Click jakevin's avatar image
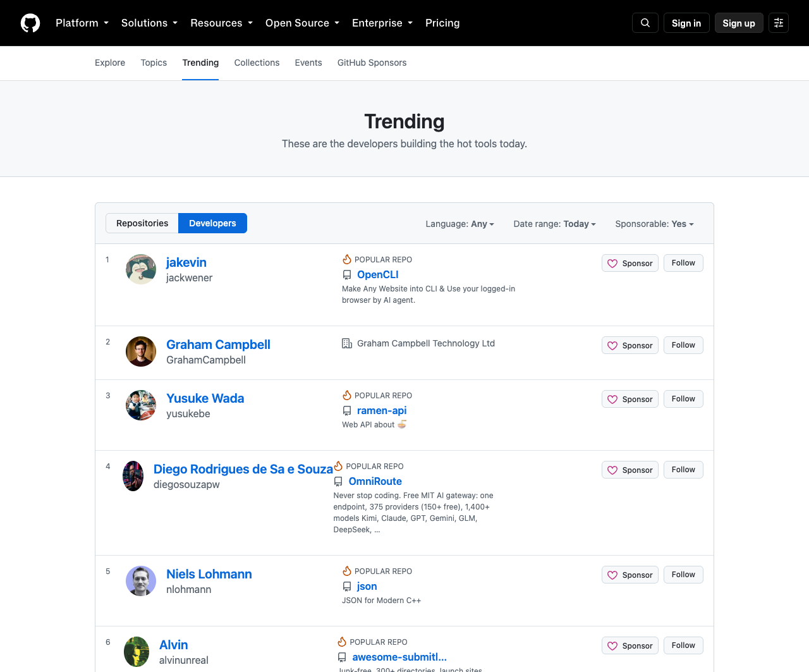 [141, 269]
